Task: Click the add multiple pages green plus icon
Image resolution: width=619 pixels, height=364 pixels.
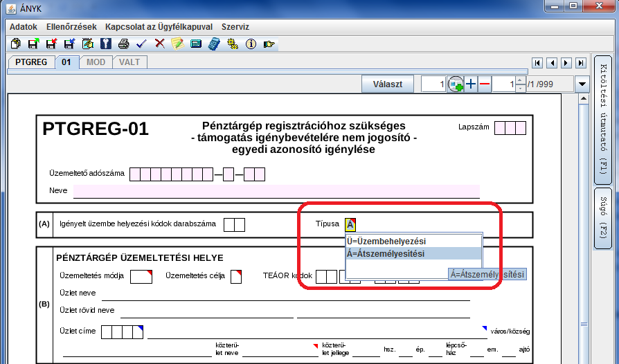Action: click(x=456, y=84)
